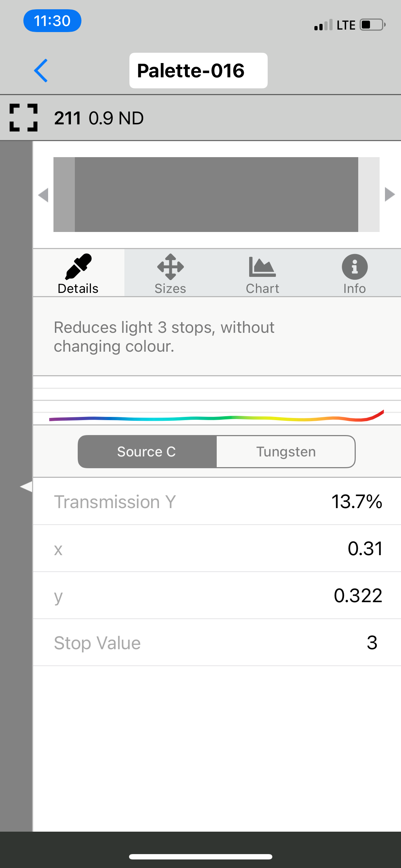Screen dimensions: 401x868
Task: Tap the fullscreen brackets icon
Action: click(24, 118)
